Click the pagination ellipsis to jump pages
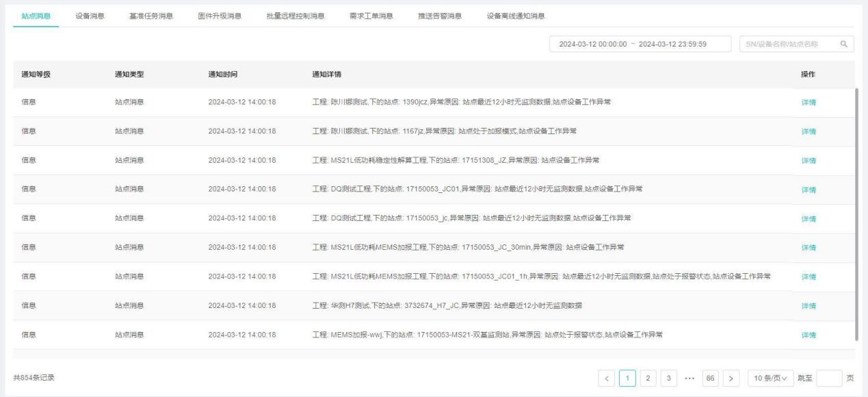The image size is (868, 397). click(689, 379)
